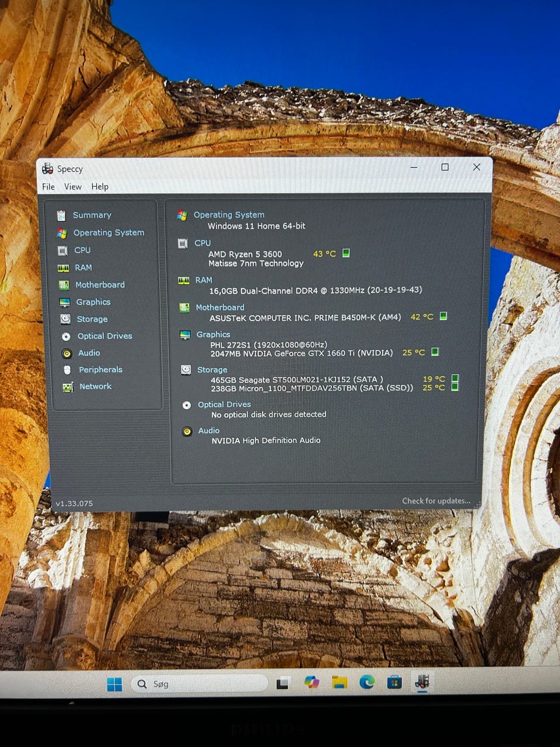The width and height of the screenshot is (560, 747).
Task: Click the Peripherals mouse sidebar icon
Action: [x=67, y=370]
